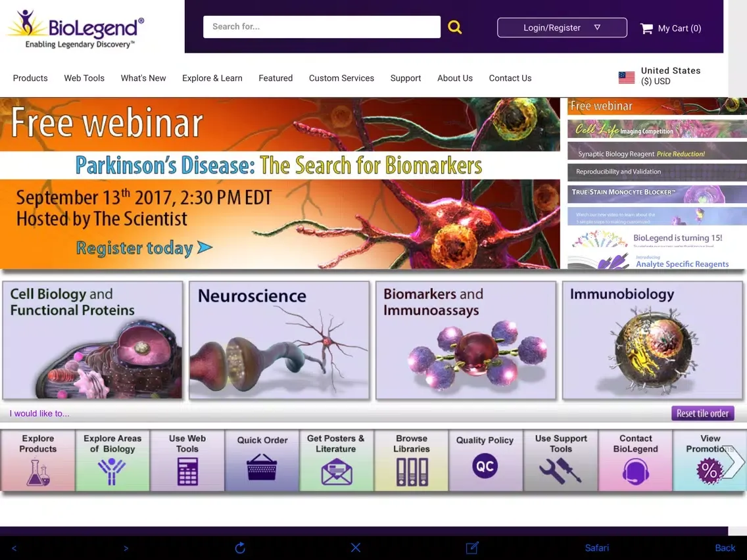Open the Support menu
The height and width of the screenshot is (560, 747).
pos(406,78)
